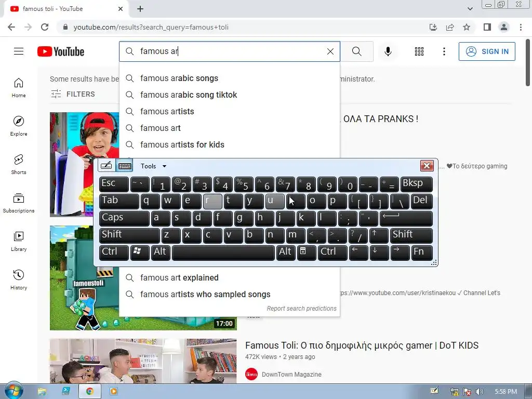Toggle the Chrome side panel
This screenshot has width=532, height=399.
coord(487,27)
